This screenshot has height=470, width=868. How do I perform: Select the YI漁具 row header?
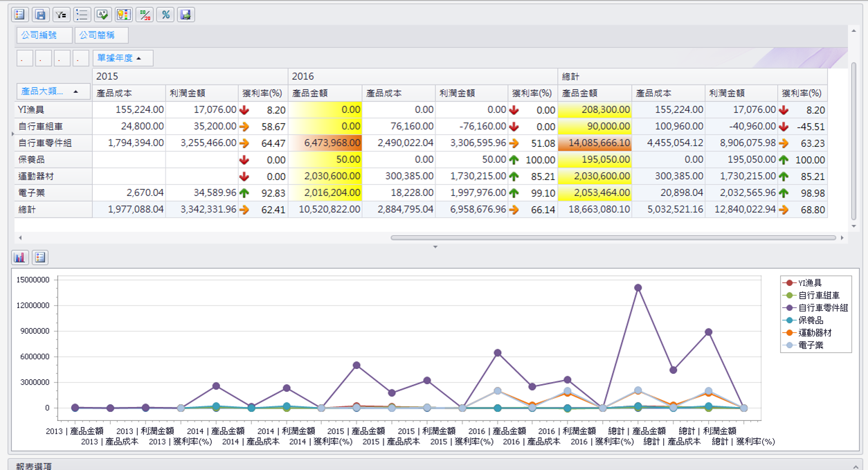point(53,109)
